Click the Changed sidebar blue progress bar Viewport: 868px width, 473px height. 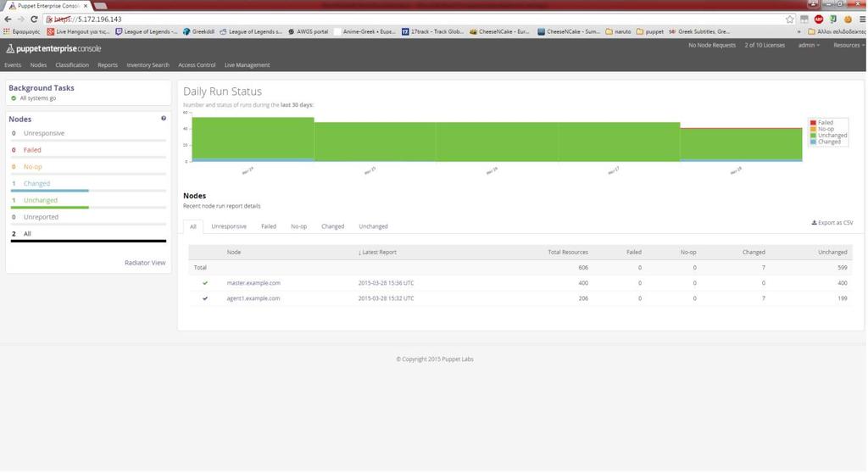click(50, 191)
